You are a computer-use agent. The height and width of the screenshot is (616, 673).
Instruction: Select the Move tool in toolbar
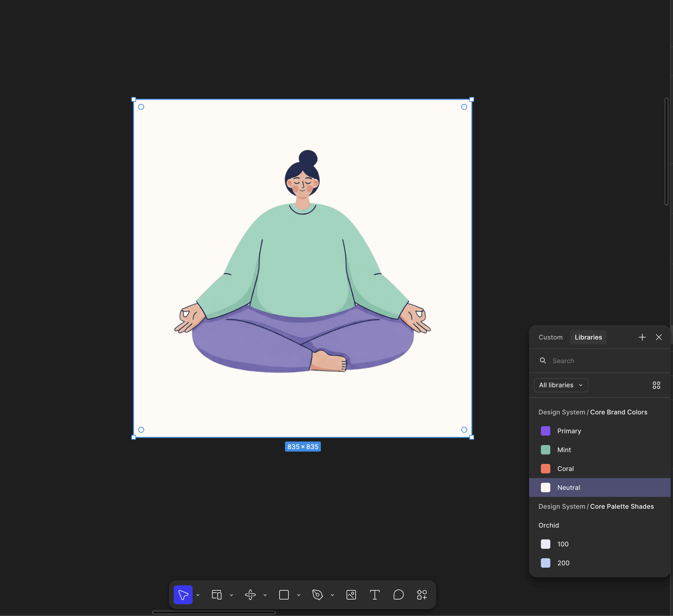click(183, 595)
